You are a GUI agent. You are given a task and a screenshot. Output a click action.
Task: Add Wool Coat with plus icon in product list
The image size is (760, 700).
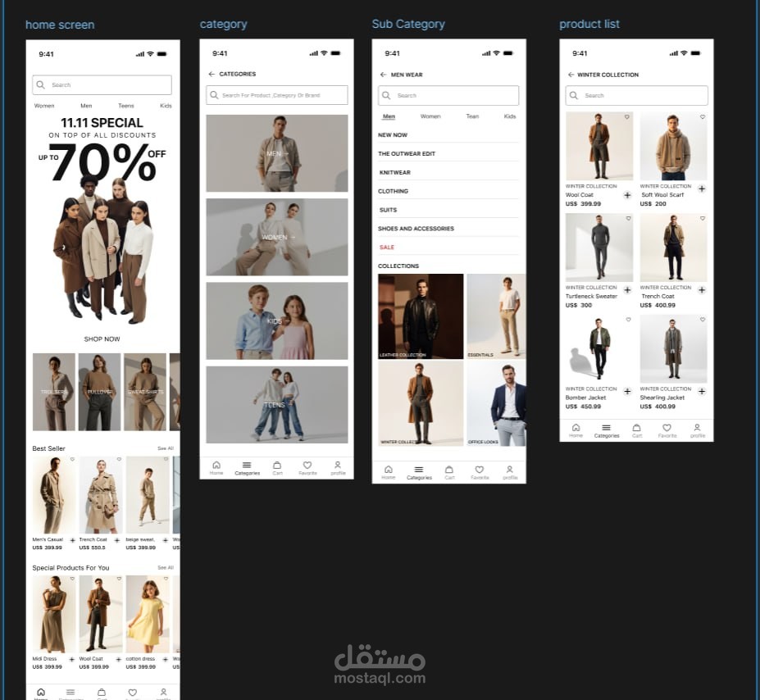pyautogui.click(x=627, y=195)
